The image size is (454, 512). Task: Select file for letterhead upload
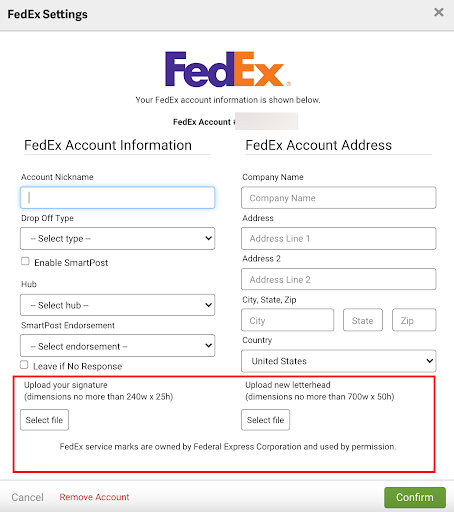[x=266, y=420]
